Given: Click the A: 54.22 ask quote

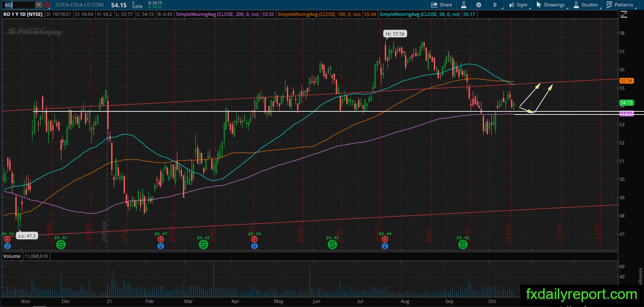Looking at the screenshot, I should tap(155, 7).
